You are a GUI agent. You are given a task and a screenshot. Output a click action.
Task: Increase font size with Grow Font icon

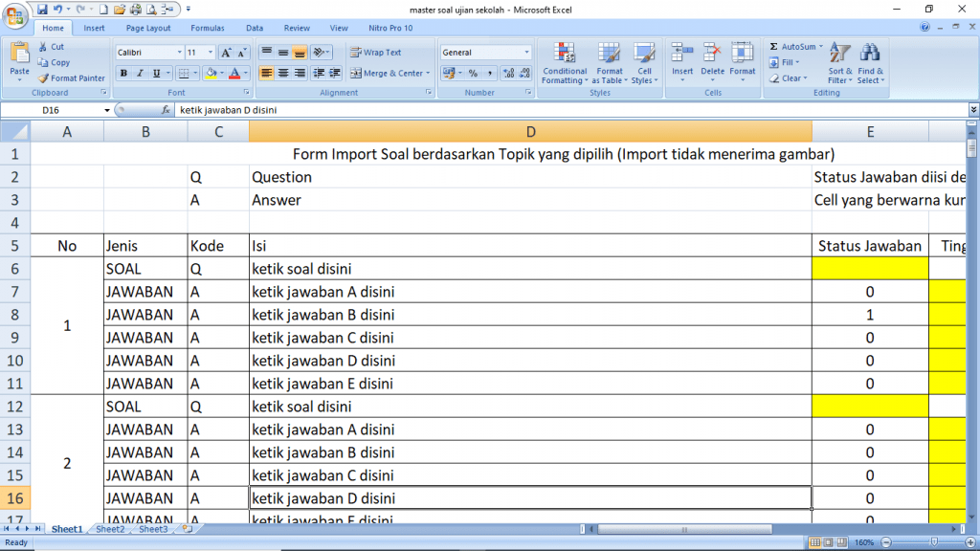pyautogui.click(x=226, y=53)
